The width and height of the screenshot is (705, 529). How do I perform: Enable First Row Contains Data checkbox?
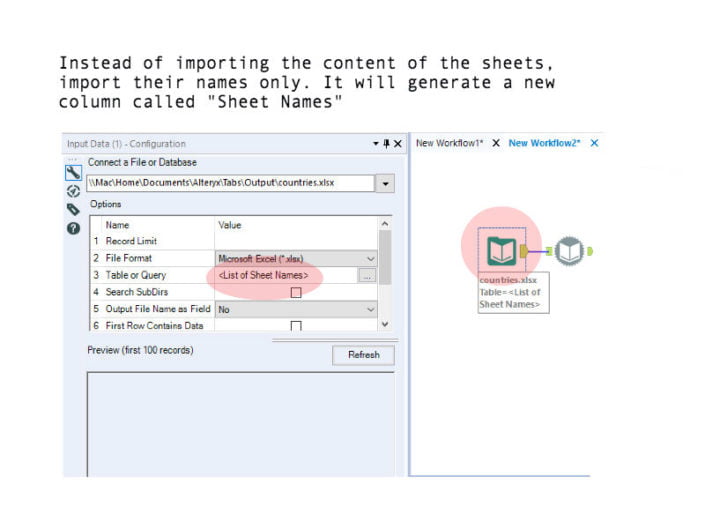295,326
